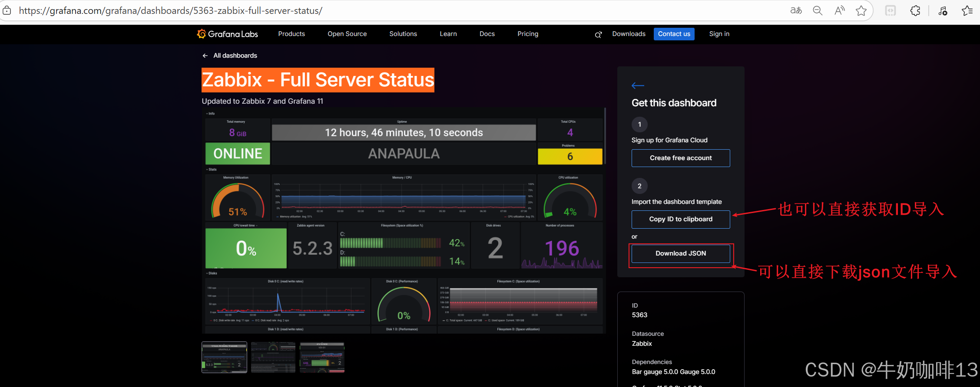Click the Datasource value Zabbix
The height and width of the screenshot is (387, 980).
coord(642,344)
